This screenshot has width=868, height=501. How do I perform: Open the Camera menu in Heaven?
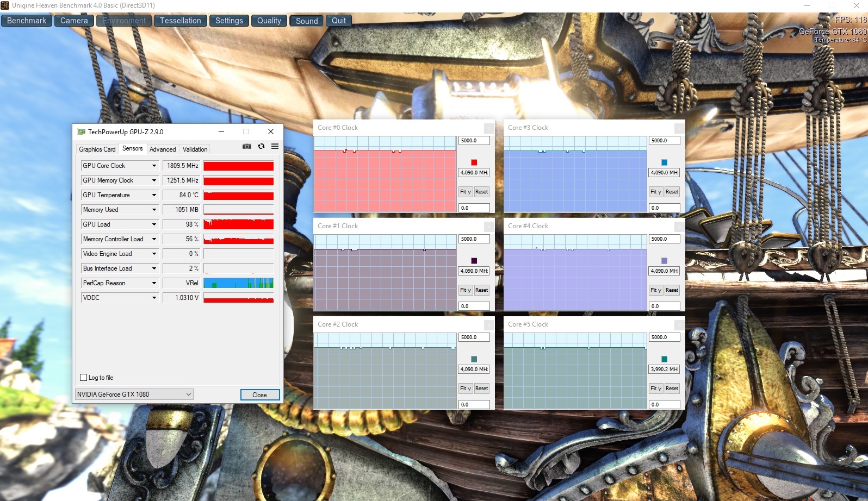point(74,21)
